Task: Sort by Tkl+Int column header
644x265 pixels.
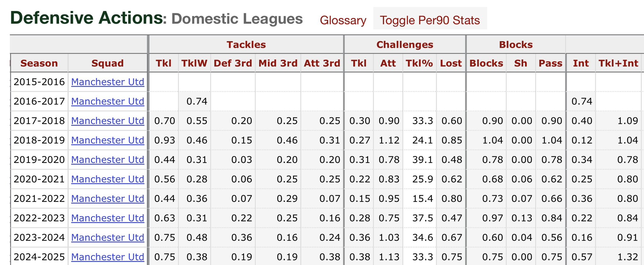Action: coord(618,63)
